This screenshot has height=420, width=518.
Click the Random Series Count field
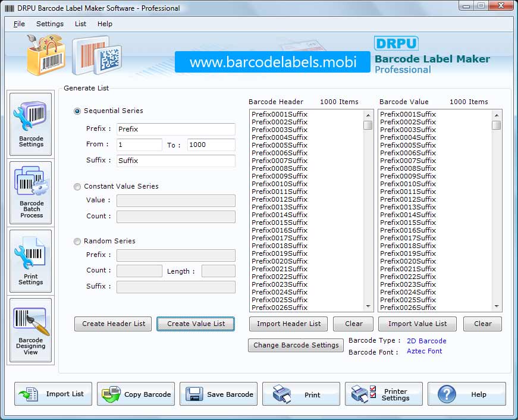click(x=139, y=271)
